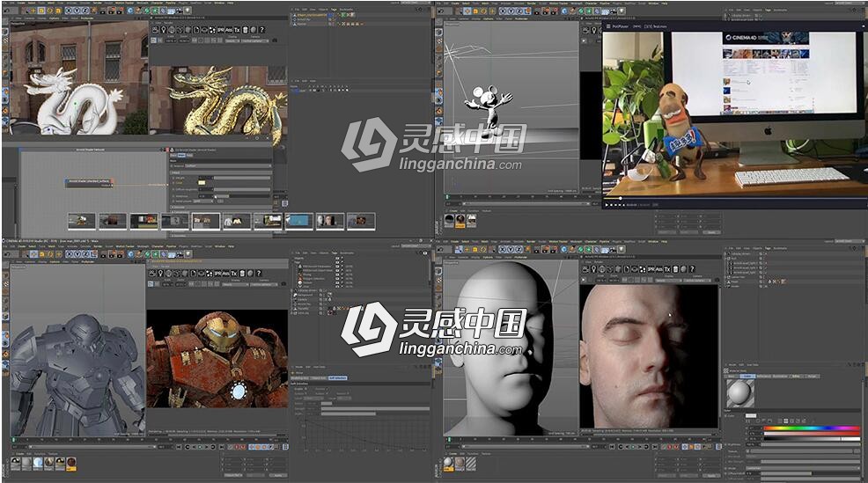Click light bulb icon in head window IPR

[592, 269]
